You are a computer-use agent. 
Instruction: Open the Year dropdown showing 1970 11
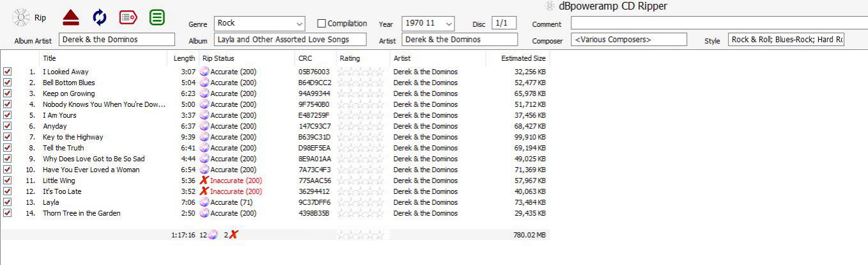449,24
